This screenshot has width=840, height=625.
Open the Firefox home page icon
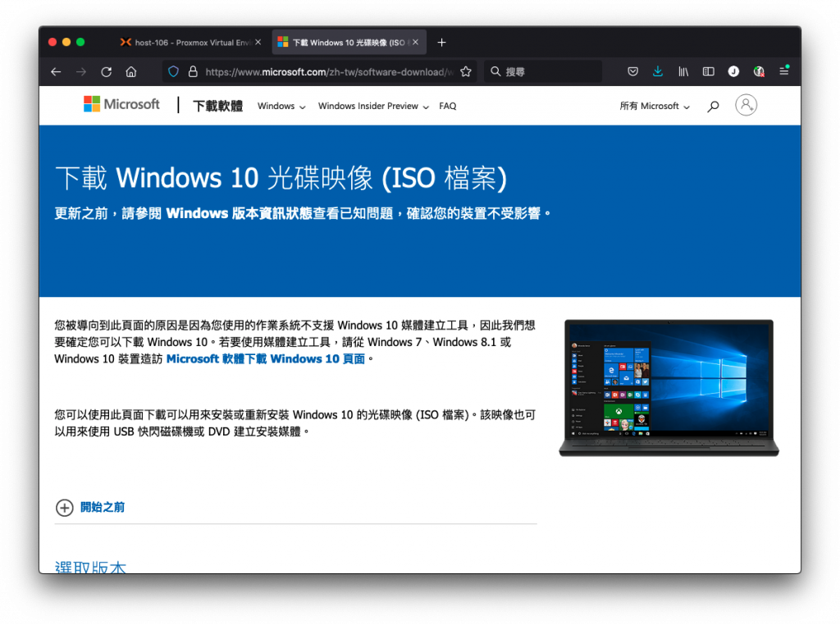tap(131, 71)
